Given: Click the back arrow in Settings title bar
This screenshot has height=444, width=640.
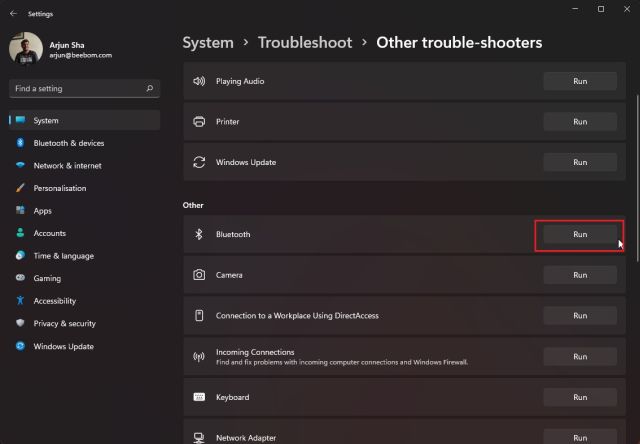Looking at the screenshot, I should pos(12,14).
